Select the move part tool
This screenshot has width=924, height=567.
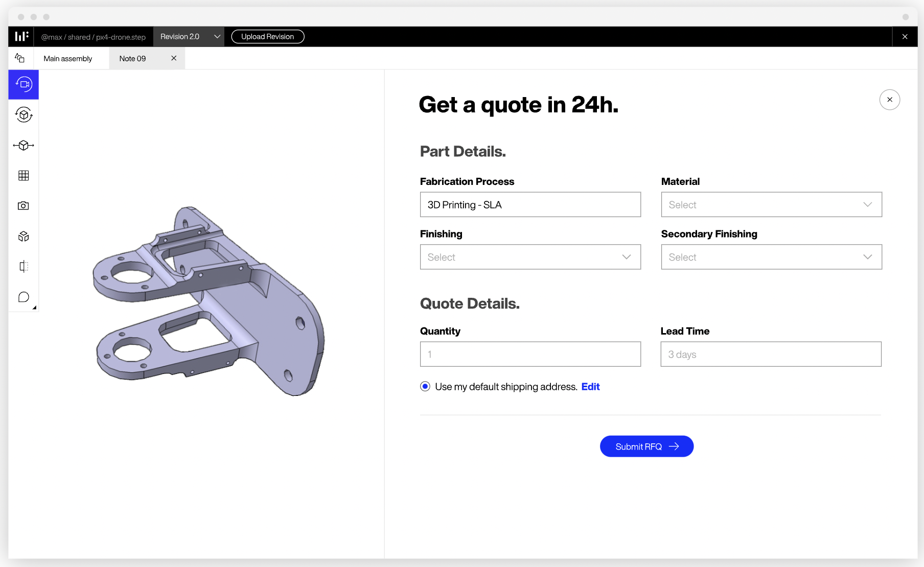(x=23, y=145)
